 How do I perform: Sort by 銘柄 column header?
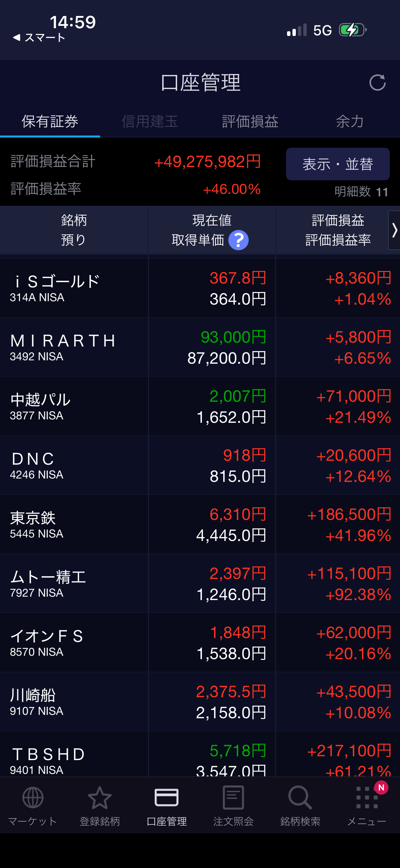pyautogui.click(x=74, y=230)
